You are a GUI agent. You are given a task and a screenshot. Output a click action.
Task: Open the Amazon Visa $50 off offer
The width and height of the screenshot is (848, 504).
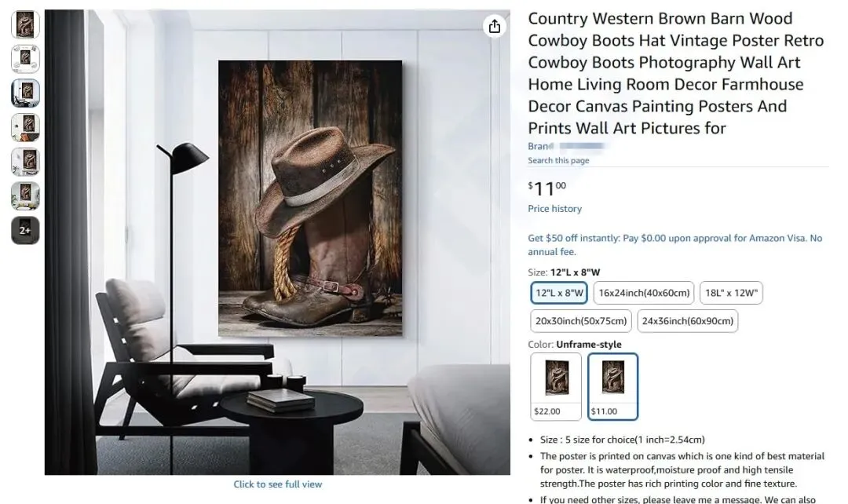click(x=675, y=245)
